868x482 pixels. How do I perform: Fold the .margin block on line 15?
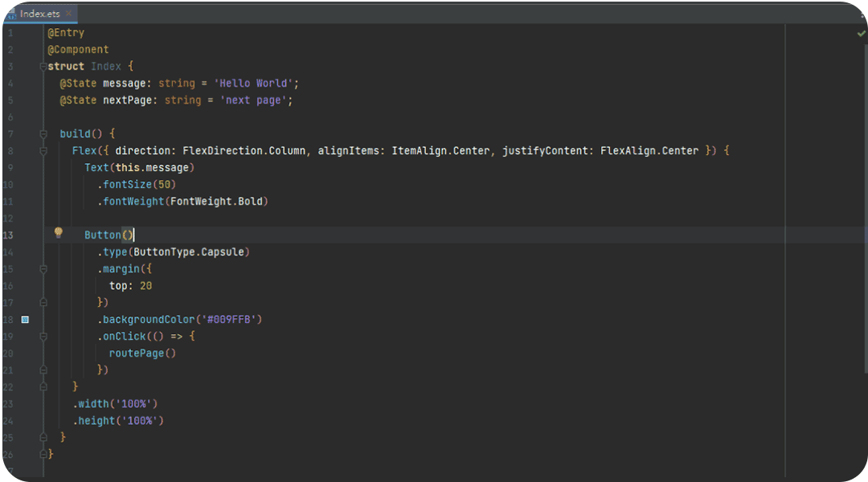coord(43,269)
